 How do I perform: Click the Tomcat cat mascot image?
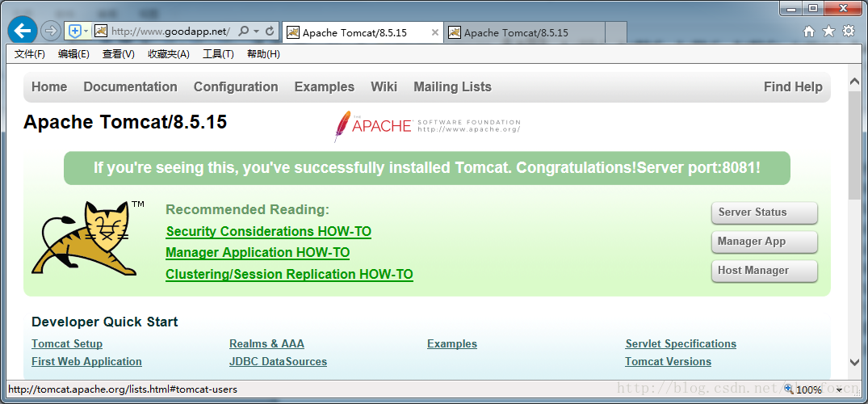[87, 238]
